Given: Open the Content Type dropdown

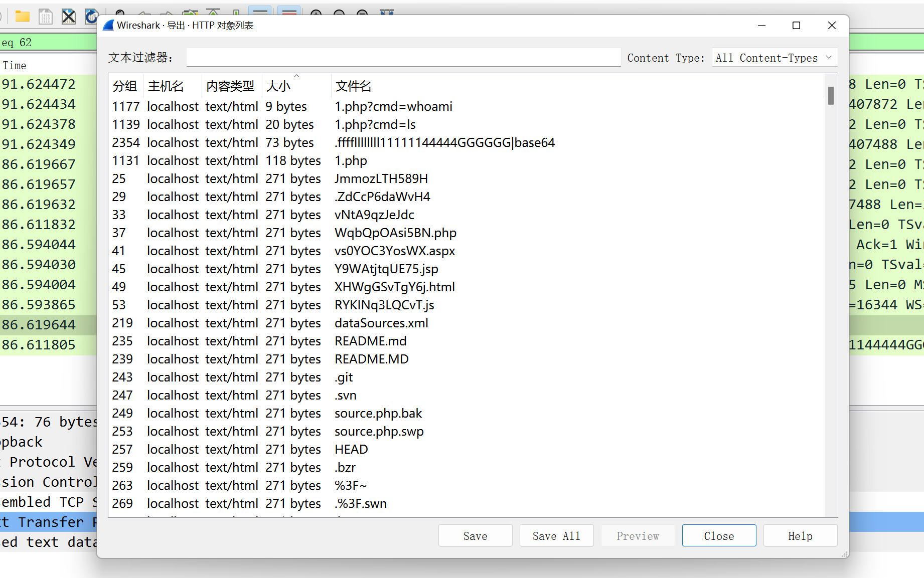Looking at the screenshot, I should click(775, 58).
